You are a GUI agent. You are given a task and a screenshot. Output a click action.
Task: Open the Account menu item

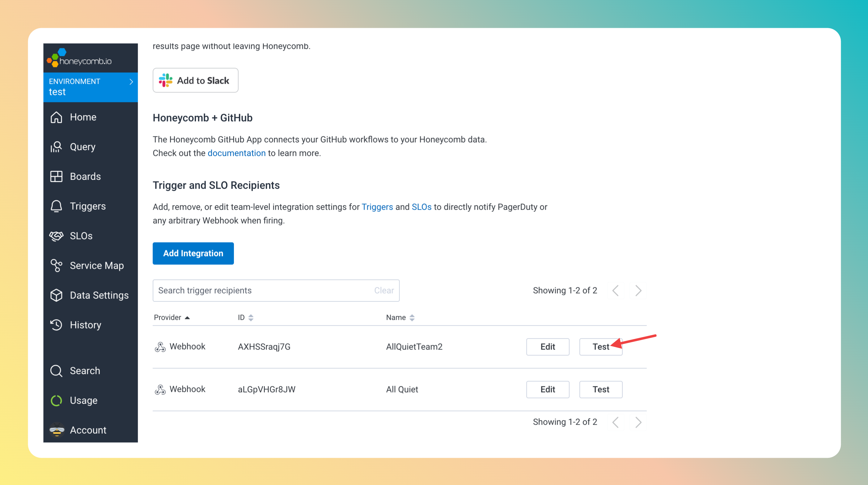pos(88,430)
